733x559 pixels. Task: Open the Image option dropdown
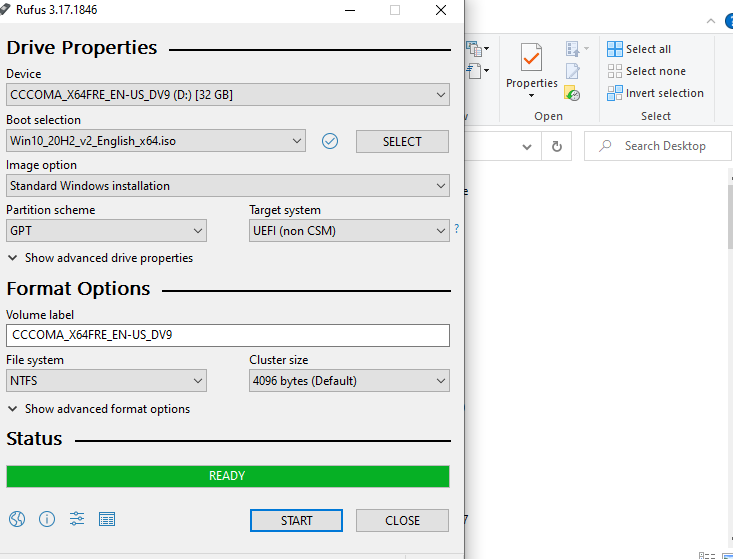228,186
